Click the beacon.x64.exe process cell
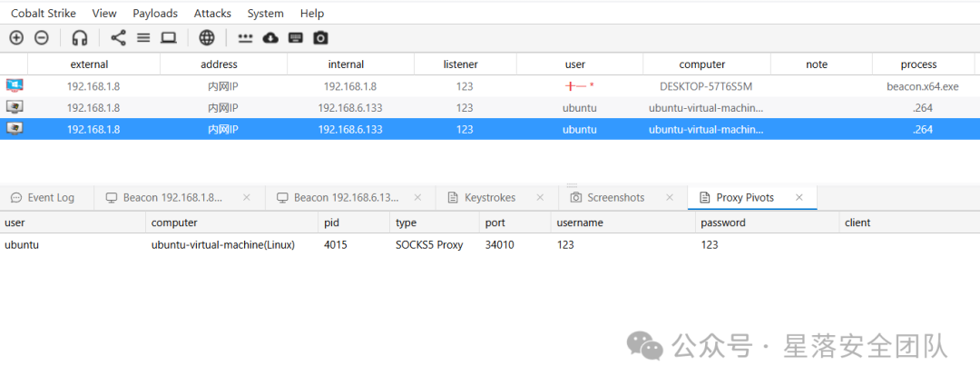The width and height of the screenshot is (980, 386). click(x=923, y=87)
